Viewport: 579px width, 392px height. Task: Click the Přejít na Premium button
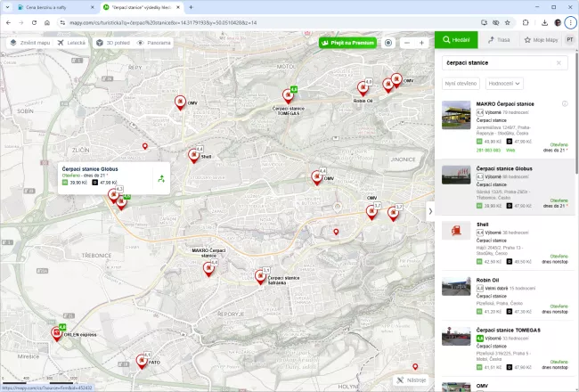[347, 42]
